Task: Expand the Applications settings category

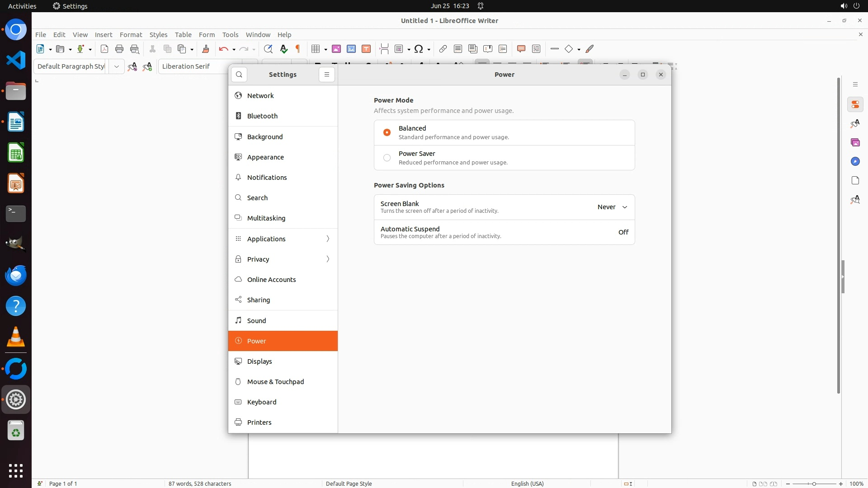Action: [x=283, y=239]
